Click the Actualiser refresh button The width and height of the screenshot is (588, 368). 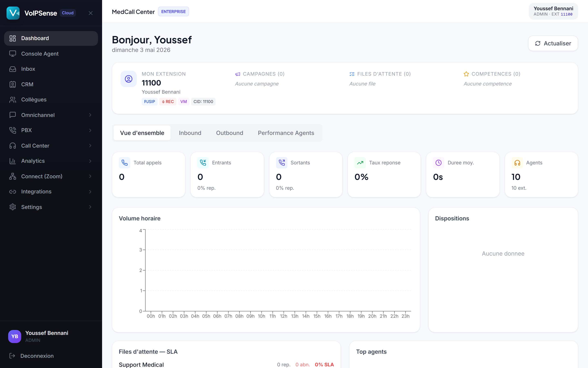[x=553, y=43]
